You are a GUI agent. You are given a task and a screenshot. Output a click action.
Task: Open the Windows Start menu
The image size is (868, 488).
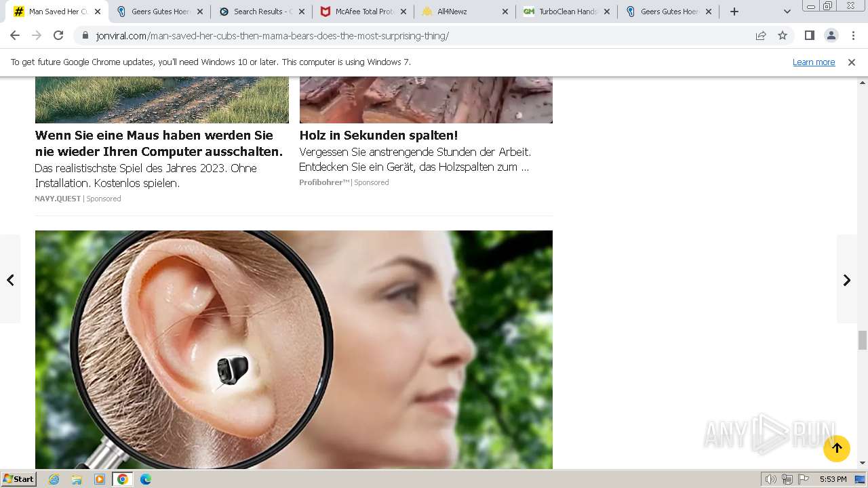click(18, 479)
